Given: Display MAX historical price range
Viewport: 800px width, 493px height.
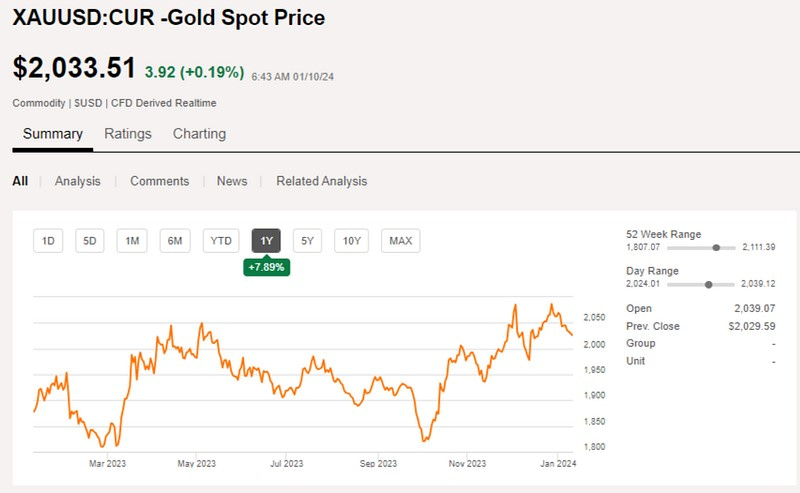Looking at the screenshot, I should pos(400,240).
